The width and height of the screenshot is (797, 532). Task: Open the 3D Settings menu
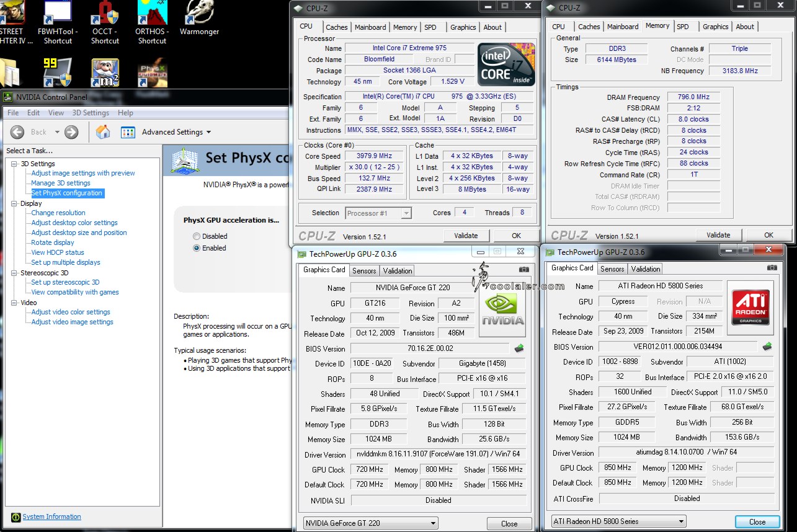[x=91, y=113]
